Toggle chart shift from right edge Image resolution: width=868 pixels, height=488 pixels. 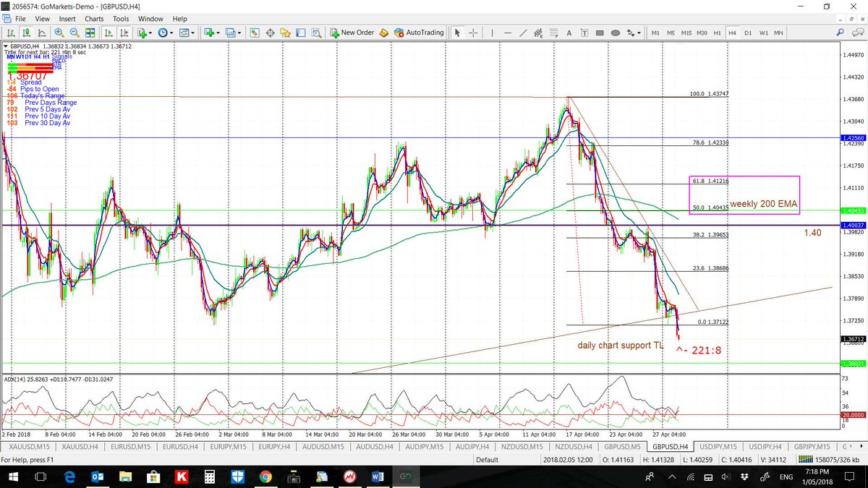(124, 33)
